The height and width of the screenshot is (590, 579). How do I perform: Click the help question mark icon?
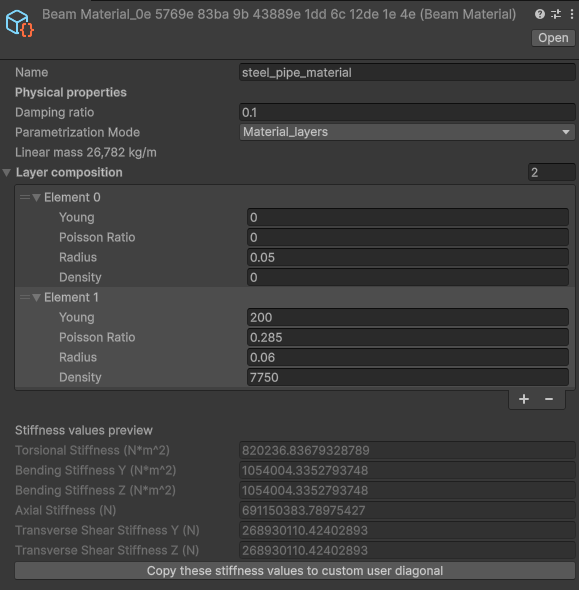(x=539, y=14)
